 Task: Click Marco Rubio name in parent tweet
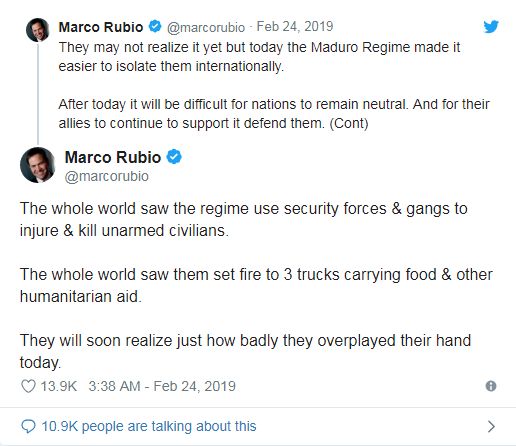101,27
